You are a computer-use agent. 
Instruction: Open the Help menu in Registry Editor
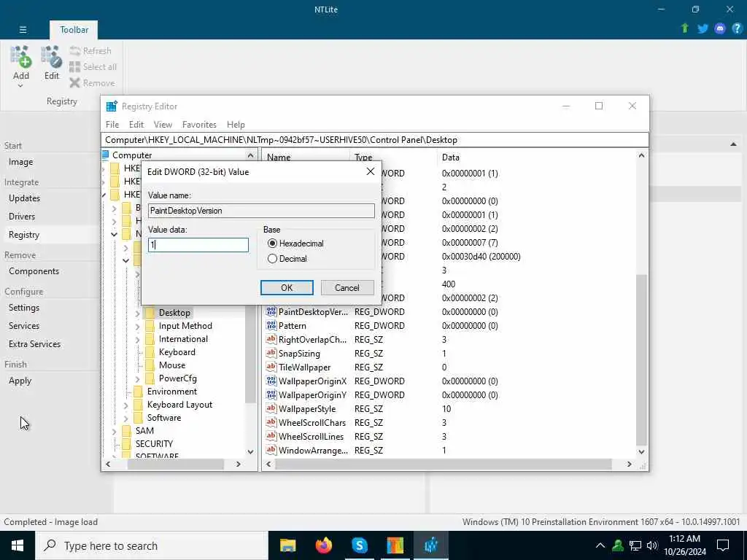(x=236, y=124)
